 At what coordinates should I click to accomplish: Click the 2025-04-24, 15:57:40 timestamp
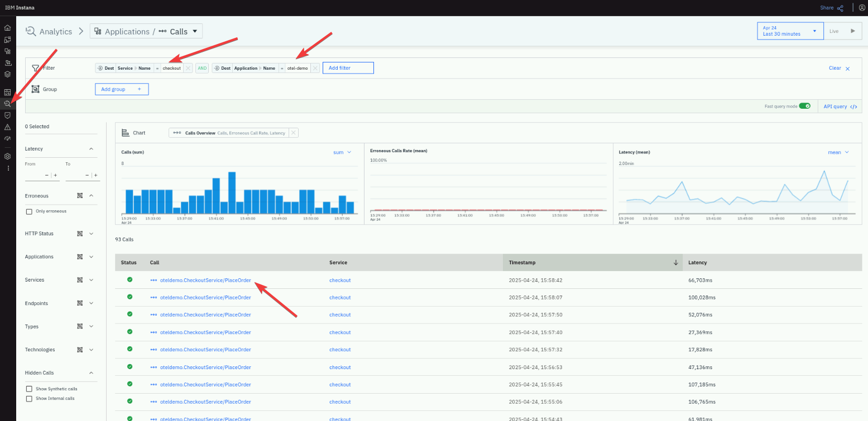point(536,333)
